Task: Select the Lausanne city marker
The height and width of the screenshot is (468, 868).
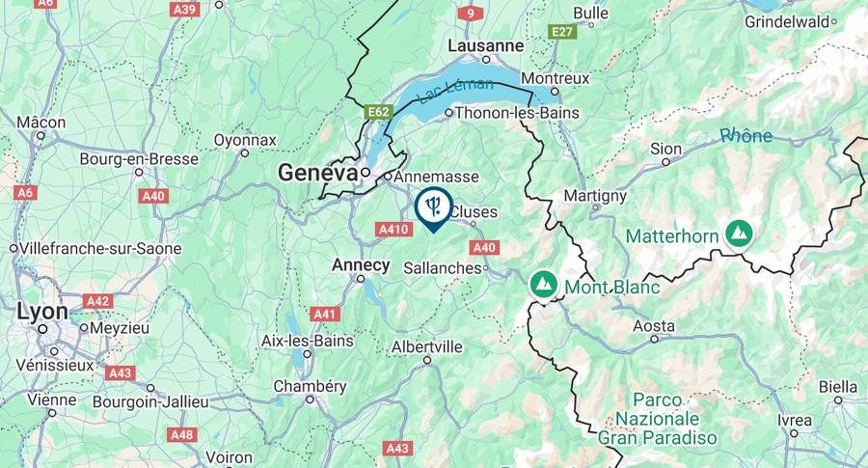Action: pos(486,60)
